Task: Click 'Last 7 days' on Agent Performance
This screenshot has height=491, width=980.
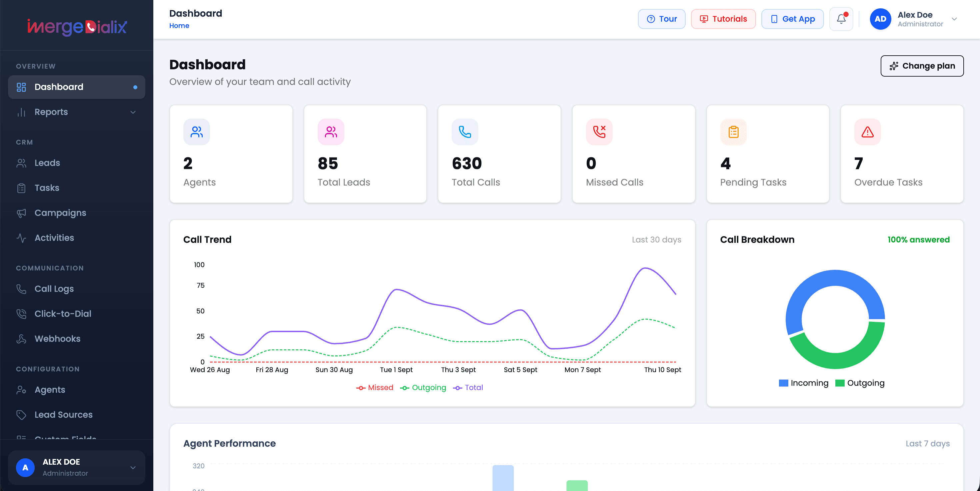Action: tap(927, 443)
